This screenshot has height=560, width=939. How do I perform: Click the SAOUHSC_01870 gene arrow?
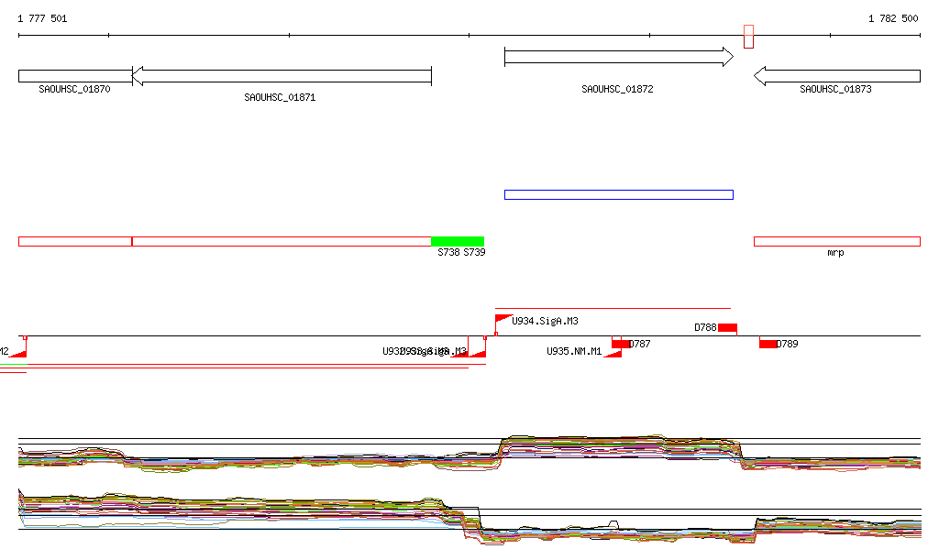click(x=75, y=76)
